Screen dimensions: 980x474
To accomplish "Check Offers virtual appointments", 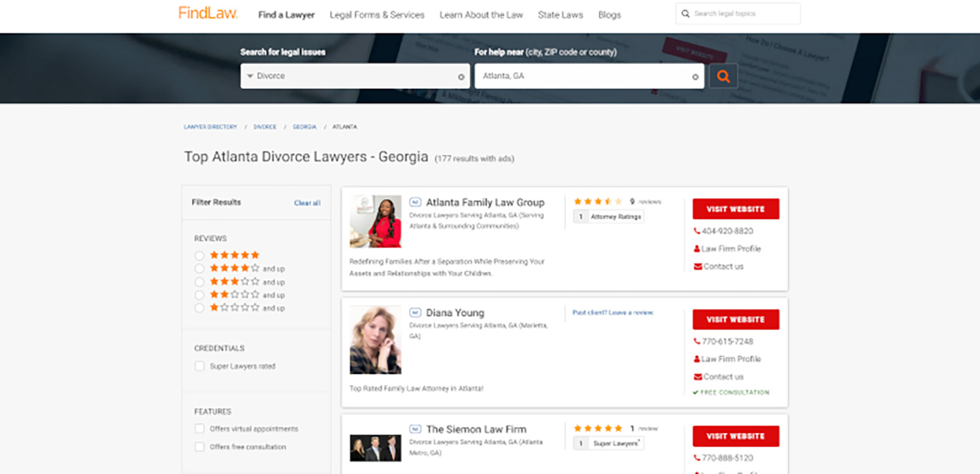I will pyautogui.click(x=199, y=429).
